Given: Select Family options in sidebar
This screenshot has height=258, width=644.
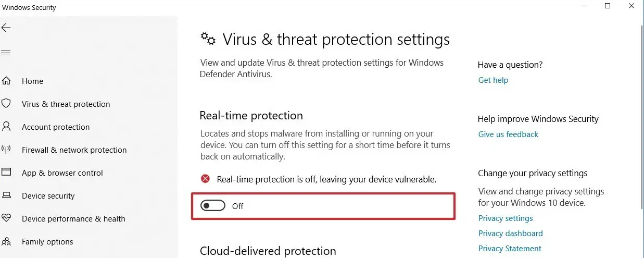Looking at the screenshot, I should click(x=47, y=242).
